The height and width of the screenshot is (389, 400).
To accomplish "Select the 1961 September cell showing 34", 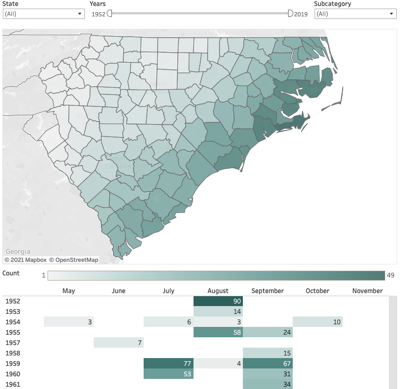I will 268,384.
